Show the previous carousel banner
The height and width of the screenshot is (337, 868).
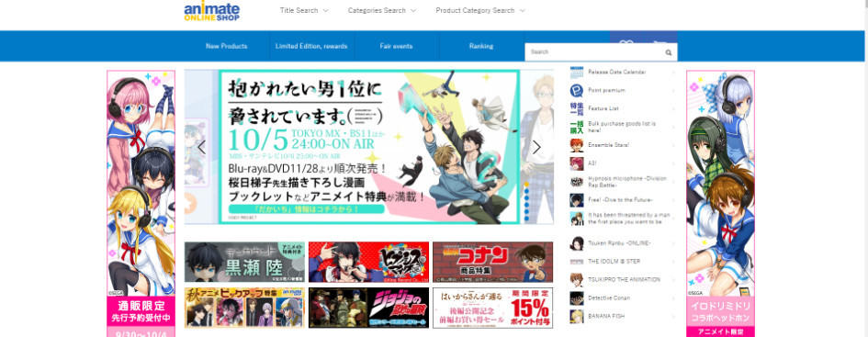click(201, 147)
